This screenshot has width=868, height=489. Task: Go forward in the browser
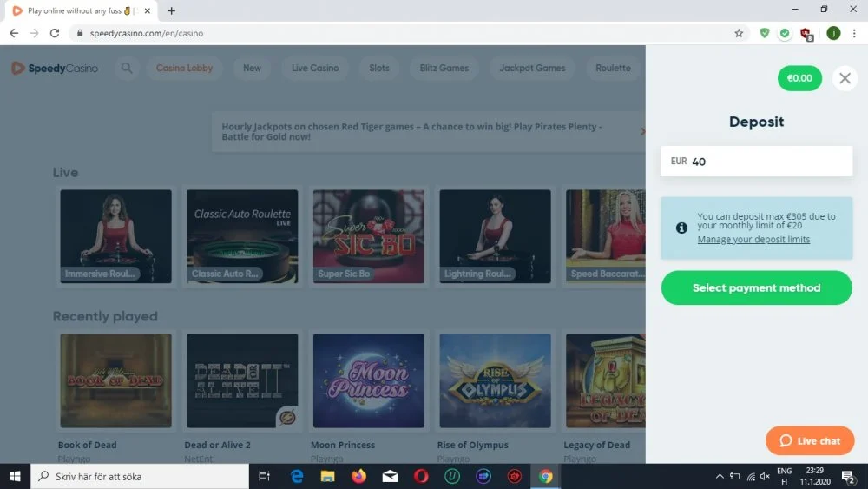point(35,33)
